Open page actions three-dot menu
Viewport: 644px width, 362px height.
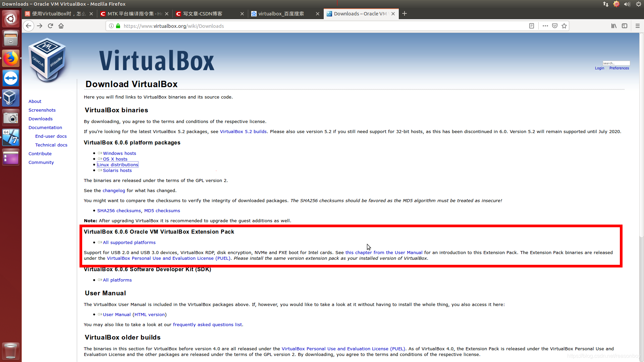coord(545,26)
